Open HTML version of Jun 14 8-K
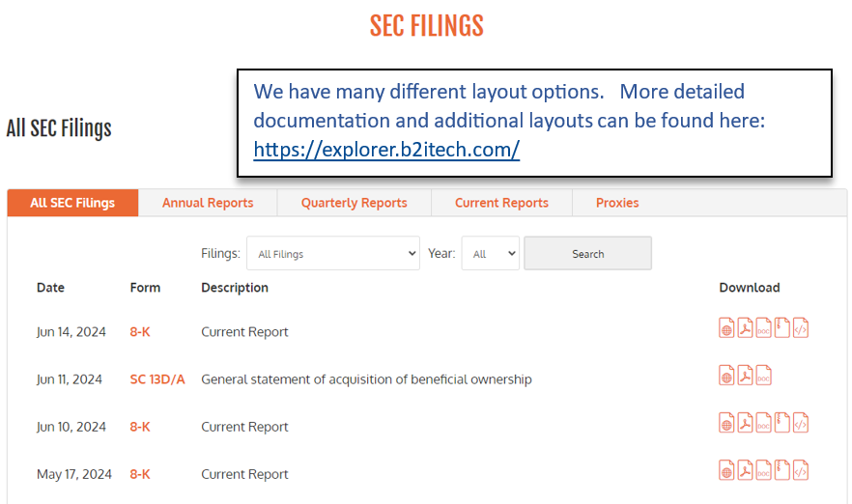Image resolution: width=852 pixels, height=504 pixels. (726, 328)
